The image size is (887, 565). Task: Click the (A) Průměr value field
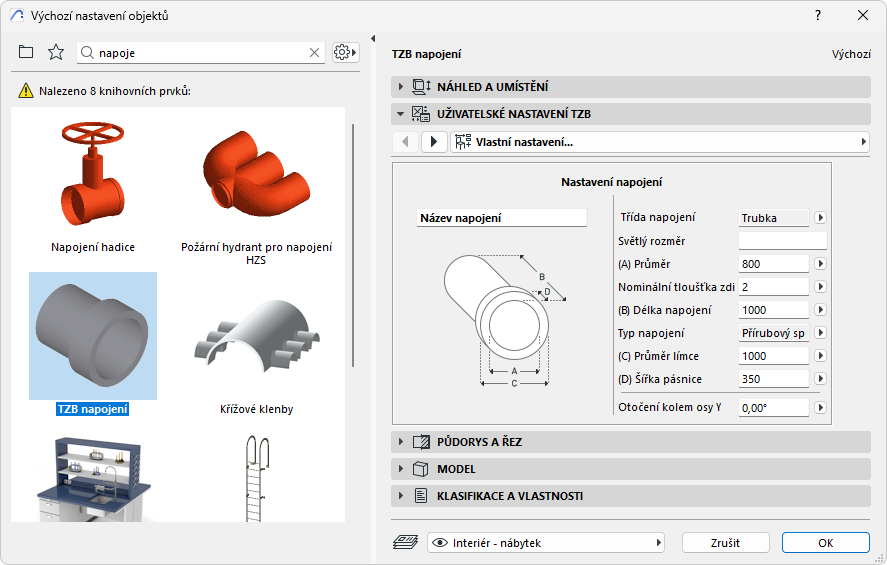(x=773, y=264)
